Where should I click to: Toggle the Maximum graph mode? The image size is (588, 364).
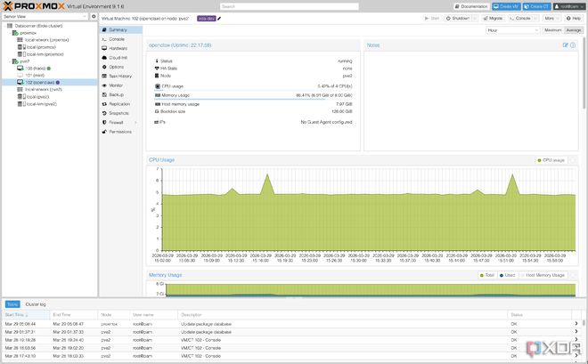(x=552, y=30)
